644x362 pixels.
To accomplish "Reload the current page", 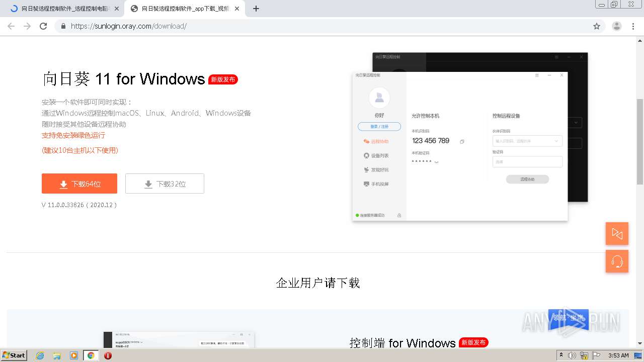I will [43, 26].
